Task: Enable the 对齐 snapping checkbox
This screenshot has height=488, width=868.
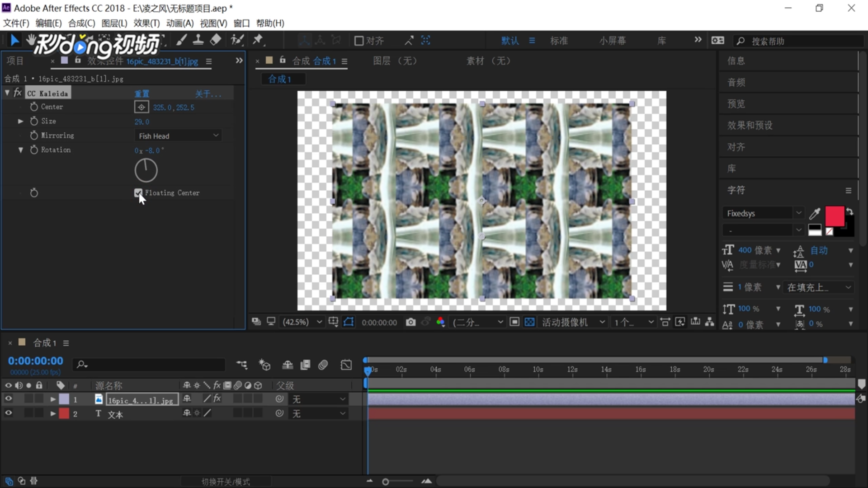Action: click(359, 41)
